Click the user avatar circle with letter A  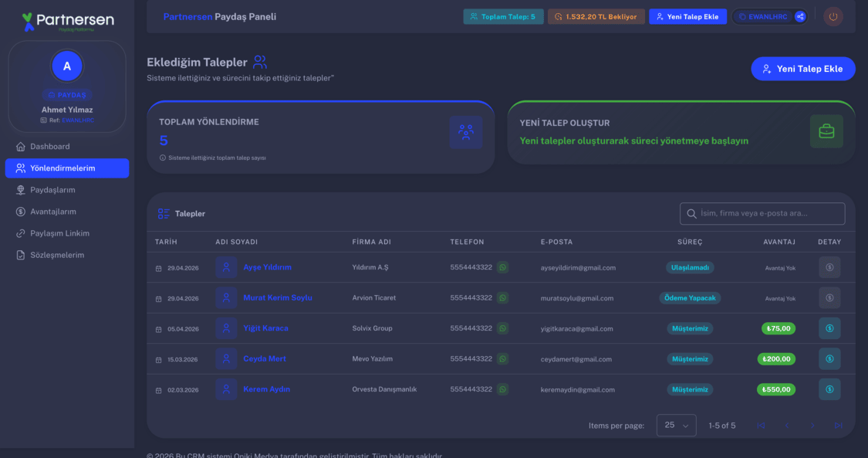pyautogui.click(x=67, y=66)
